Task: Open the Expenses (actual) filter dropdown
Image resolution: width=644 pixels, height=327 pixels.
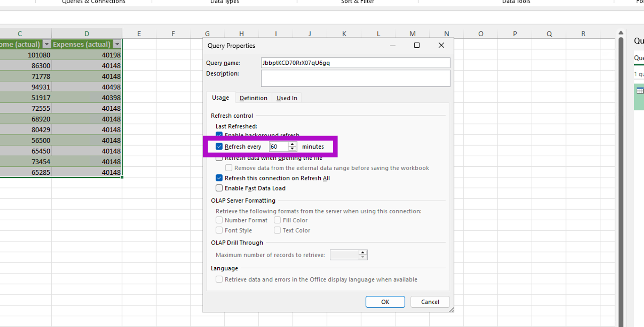Action: coord(117,44)
